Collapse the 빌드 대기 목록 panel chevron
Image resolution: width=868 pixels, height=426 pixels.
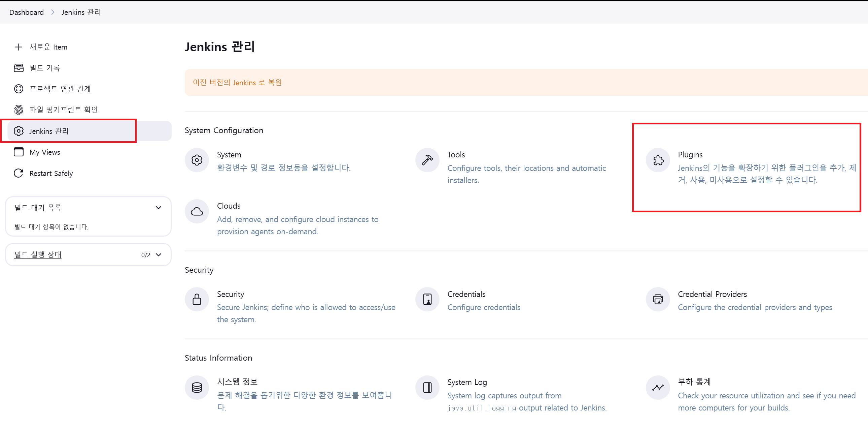[159, 207]
